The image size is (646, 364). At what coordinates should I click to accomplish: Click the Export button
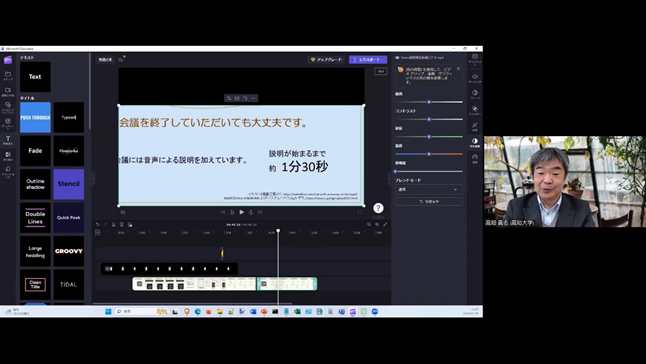(x=368, y=60)
